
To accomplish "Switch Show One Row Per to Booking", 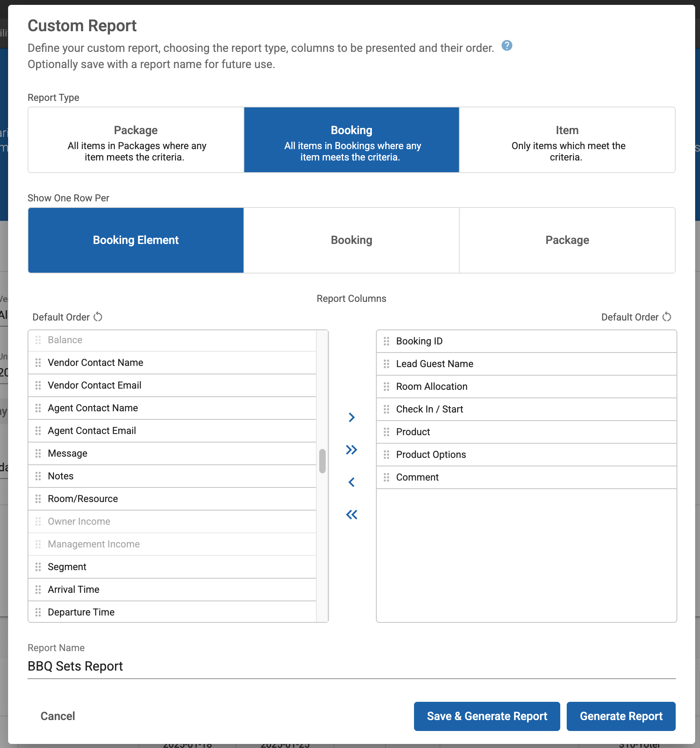I will [x=351, y=240].
